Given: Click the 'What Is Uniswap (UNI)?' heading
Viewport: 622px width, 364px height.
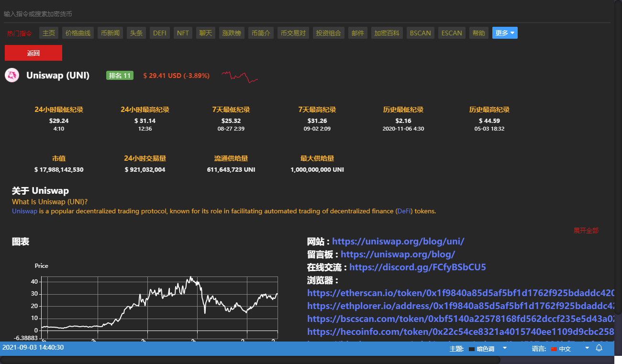Looking at the screenshot, I should tap(50, 202).
